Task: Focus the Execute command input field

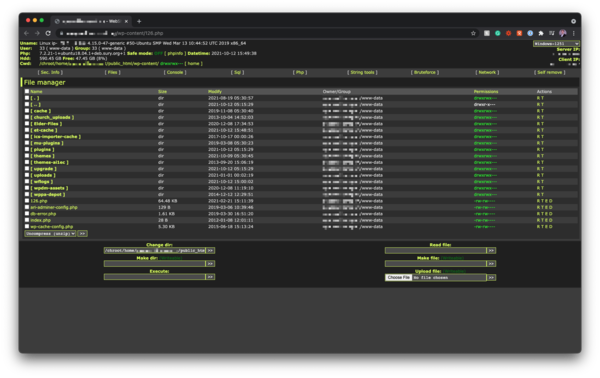Action: tap(155, 277)
